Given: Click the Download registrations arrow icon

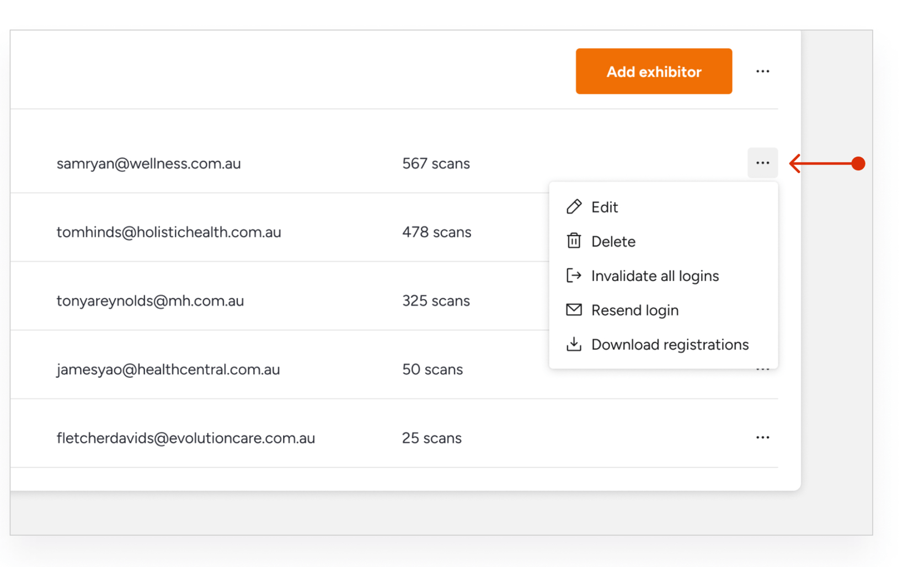Looking at the screenshot, I should [x=574, y=344].
